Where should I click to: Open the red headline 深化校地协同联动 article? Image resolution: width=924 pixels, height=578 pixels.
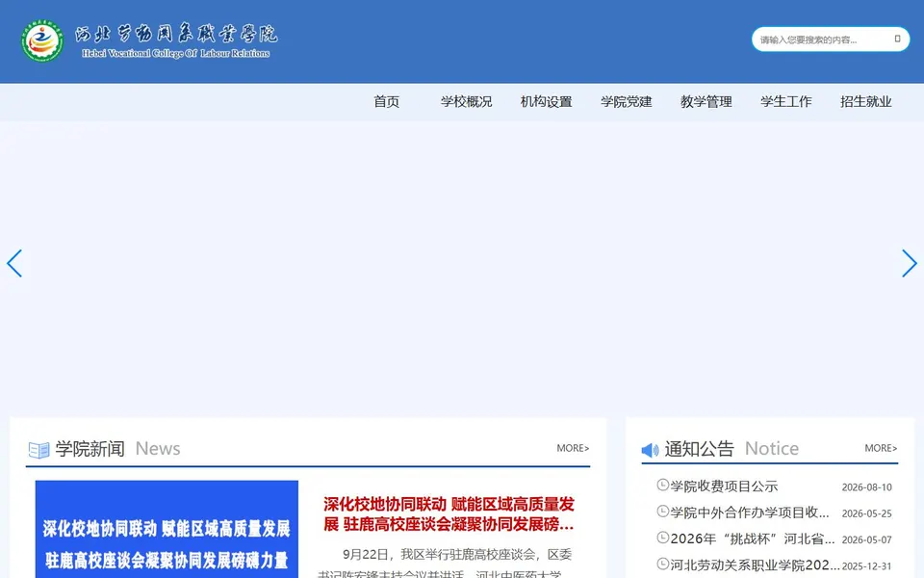(449, 513)
